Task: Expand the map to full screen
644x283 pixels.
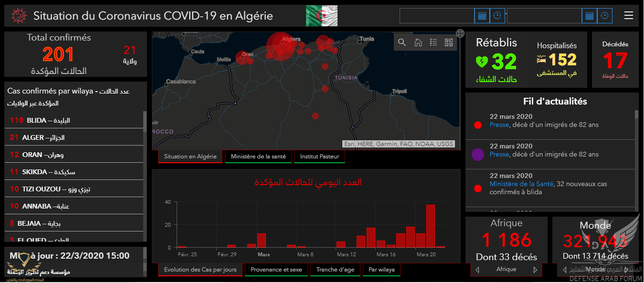Action: pos(460,33)
